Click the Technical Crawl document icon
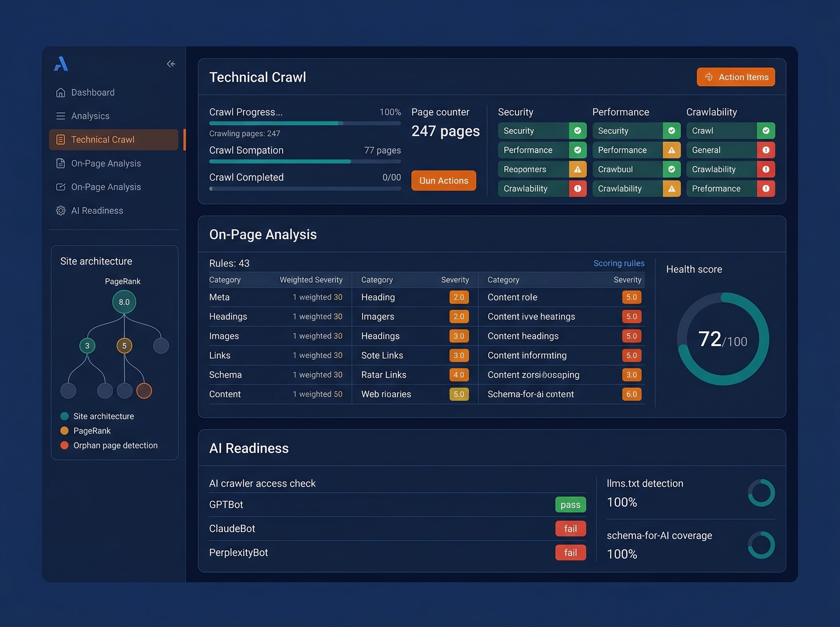Viewport: 840px width, 627px height. click(61, 139)
